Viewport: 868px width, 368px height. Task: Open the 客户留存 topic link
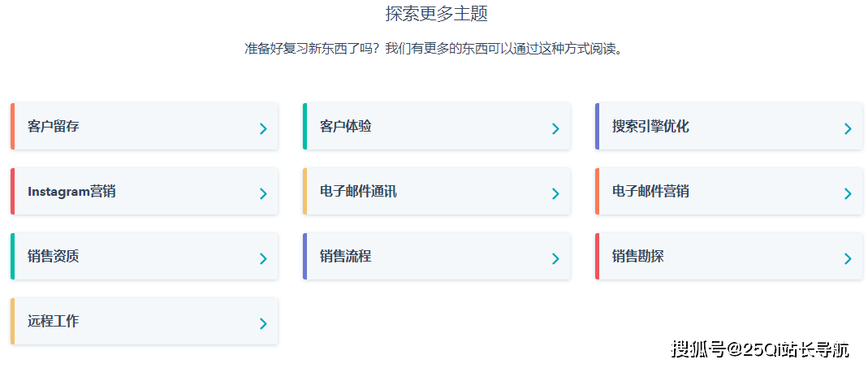(x=53, y=127)
